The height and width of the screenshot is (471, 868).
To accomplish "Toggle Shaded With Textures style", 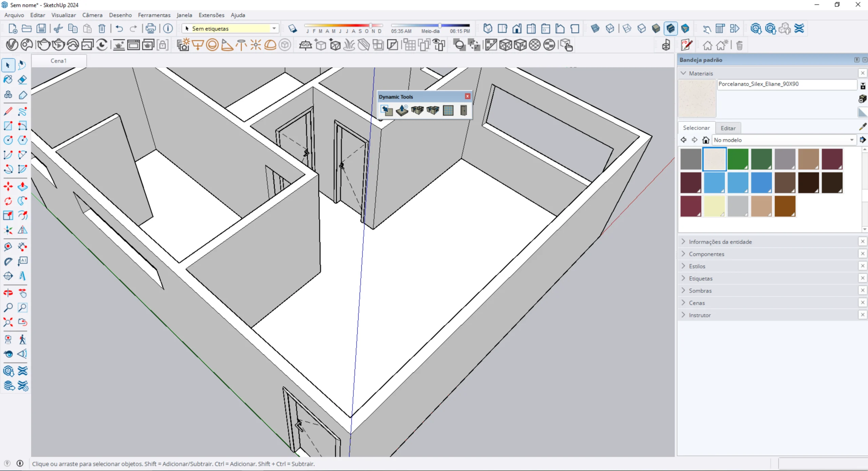I will (x=671, y=28).
